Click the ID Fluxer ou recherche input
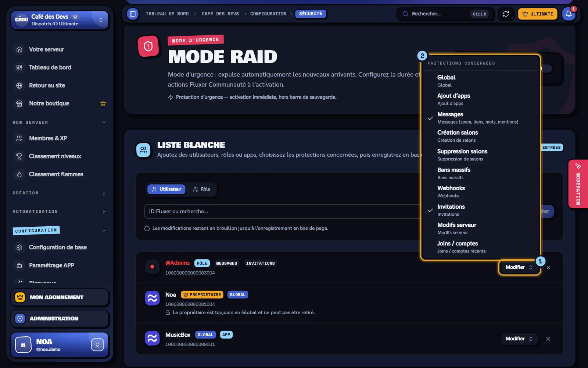 [x=282, y=212]
